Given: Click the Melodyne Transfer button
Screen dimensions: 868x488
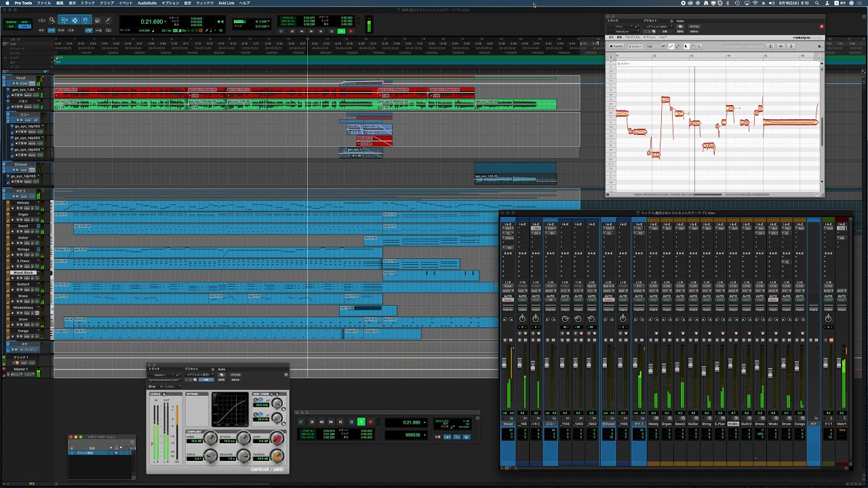Looking at the screenshot, I should pyautogui.click(x=616, y=46).
